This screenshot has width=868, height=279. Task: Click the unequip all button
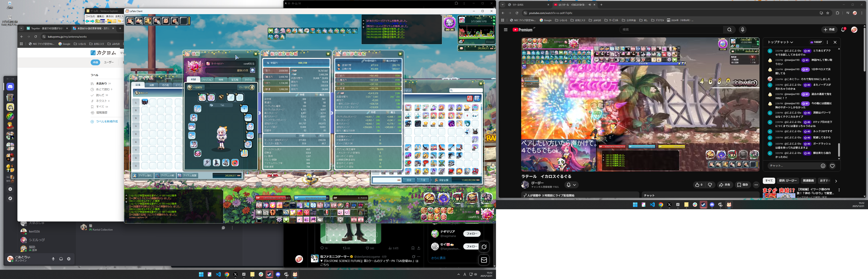tap(196, 87)
